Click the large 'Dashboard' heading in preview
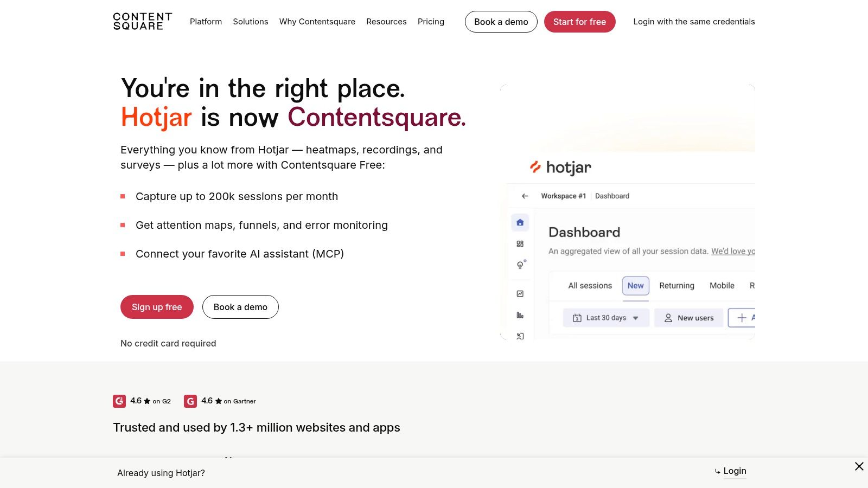 point(584,232)
